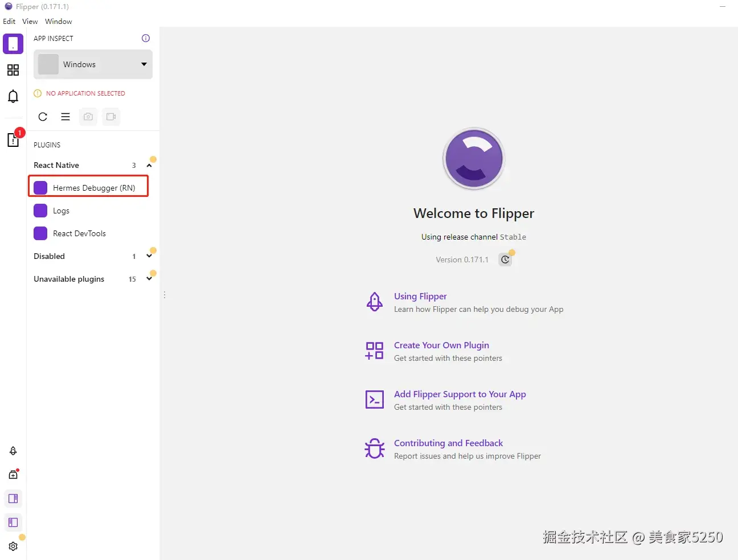
Task: Collapse the React Native plugin group
Action: point(149,165)
